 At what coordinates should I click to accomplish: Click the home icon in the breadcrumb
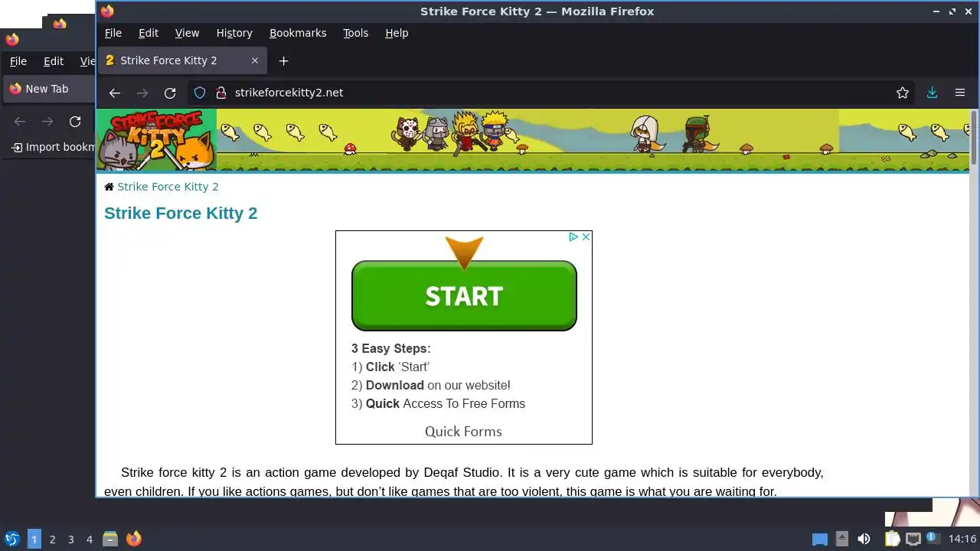(109, 187)
